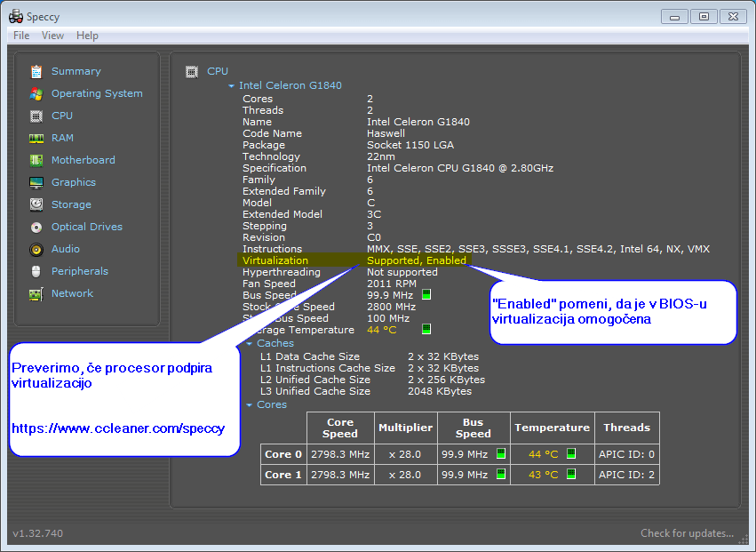
Task: Close the Speccy window
Action: (x=733, y=17)
